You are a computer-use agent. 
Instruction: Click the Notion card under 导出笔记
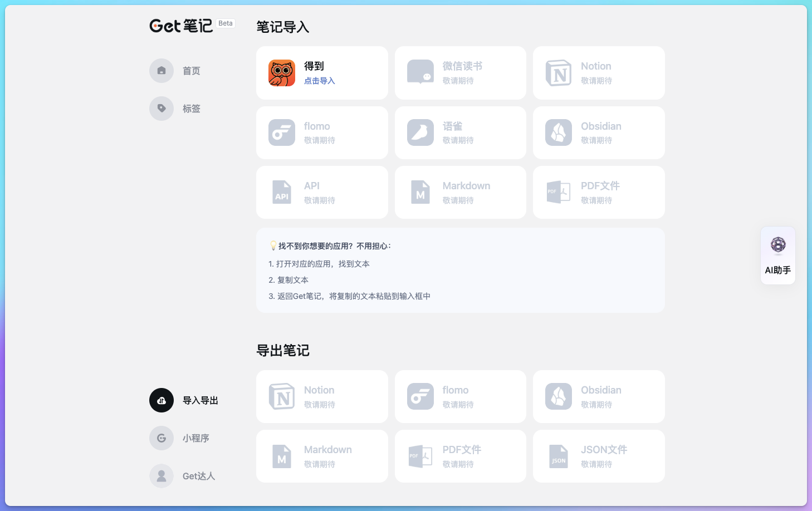(322, 396)
